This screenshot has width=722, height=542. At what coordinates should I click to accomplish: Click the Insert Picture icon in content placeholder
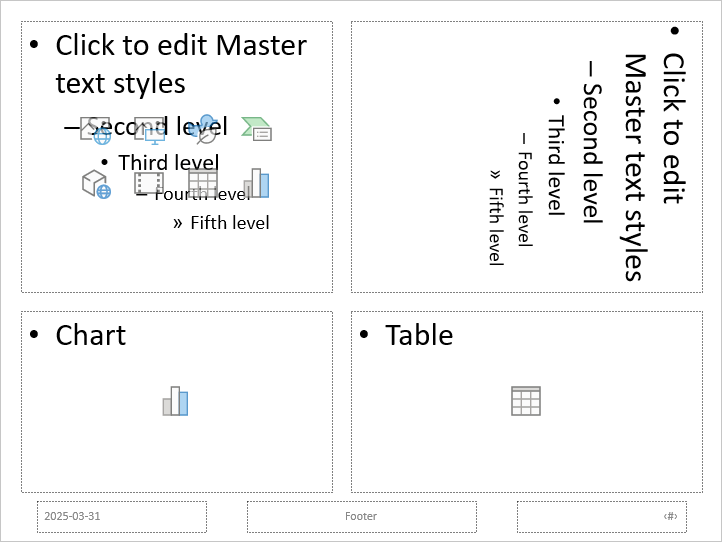(x=149, y=129)
